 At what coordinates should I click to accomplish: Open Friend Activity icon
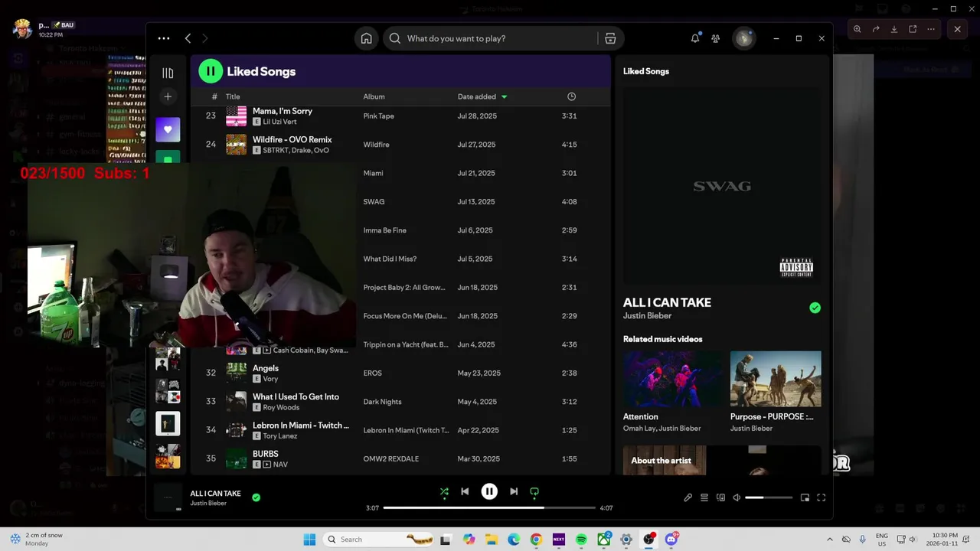(716, 38)
